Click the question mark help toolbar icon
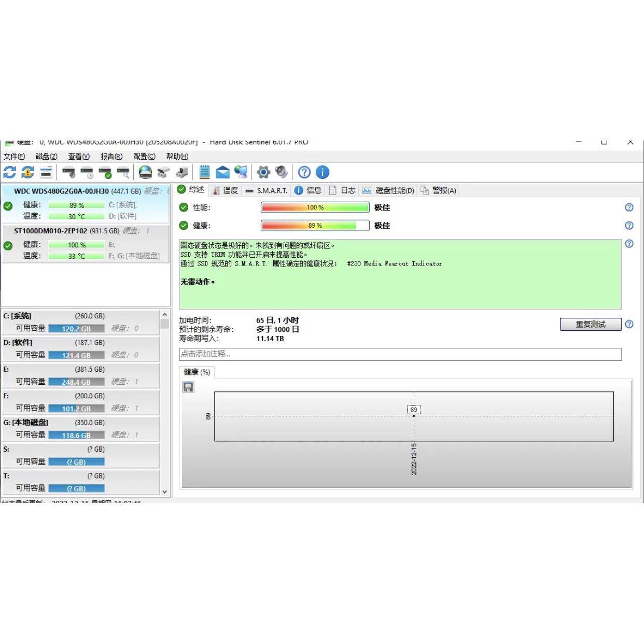644x644 pixels. [304, 172]
